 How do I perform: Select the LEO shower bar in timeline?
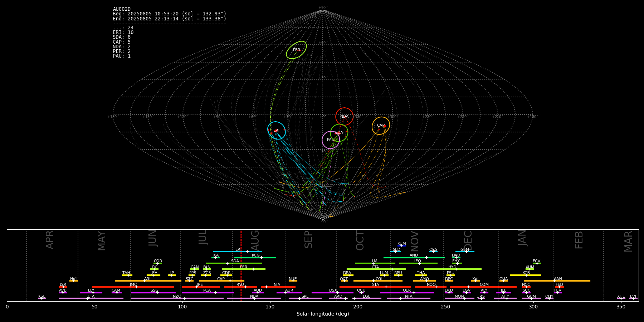point(418,263)
